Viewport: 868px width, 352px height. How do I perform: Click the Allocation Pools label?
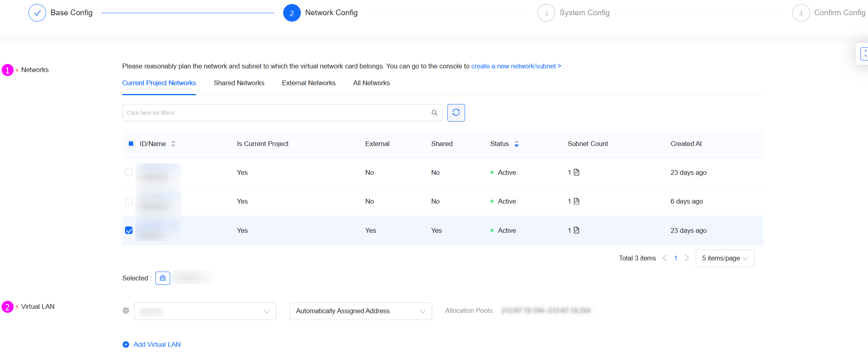(x=469, y=310)
